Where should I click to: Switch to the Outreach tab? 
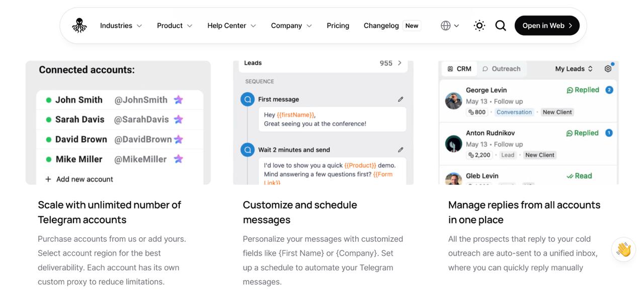[x=501, y=69]
